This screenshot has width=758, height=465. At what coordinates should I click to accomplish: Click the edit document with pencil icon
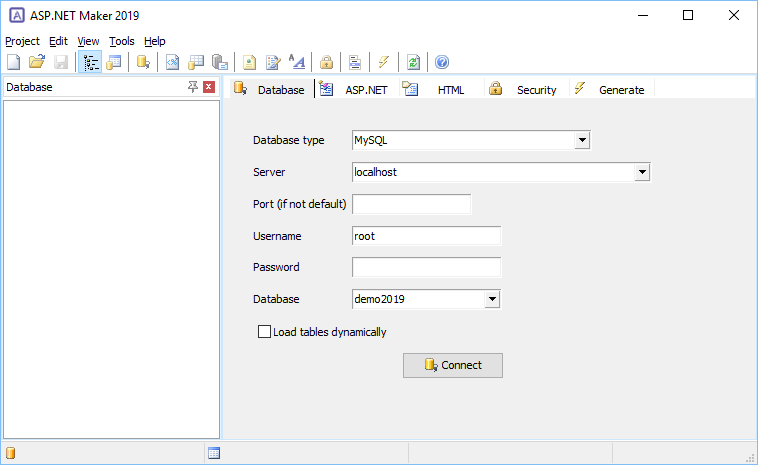(x=273, y=62)
